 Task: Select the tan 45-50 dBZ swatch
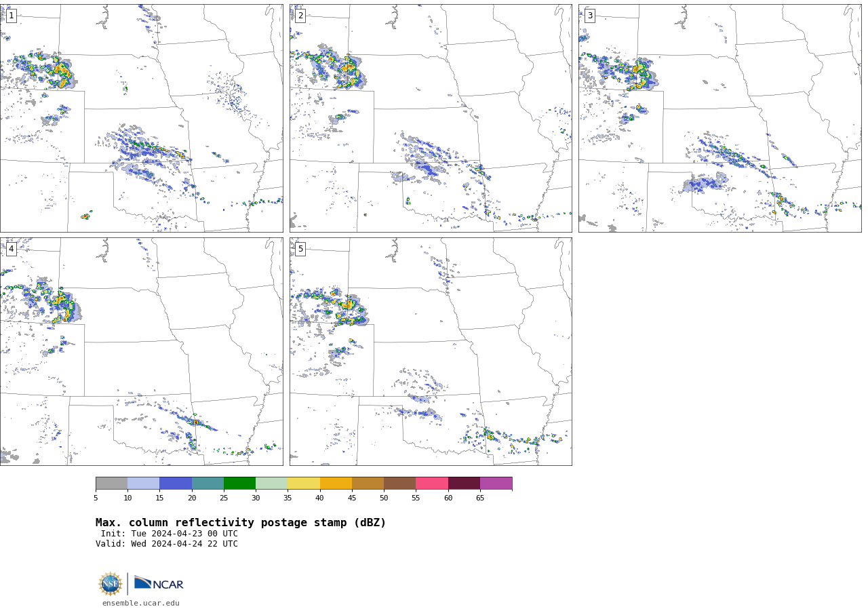(x=368, y=483)
